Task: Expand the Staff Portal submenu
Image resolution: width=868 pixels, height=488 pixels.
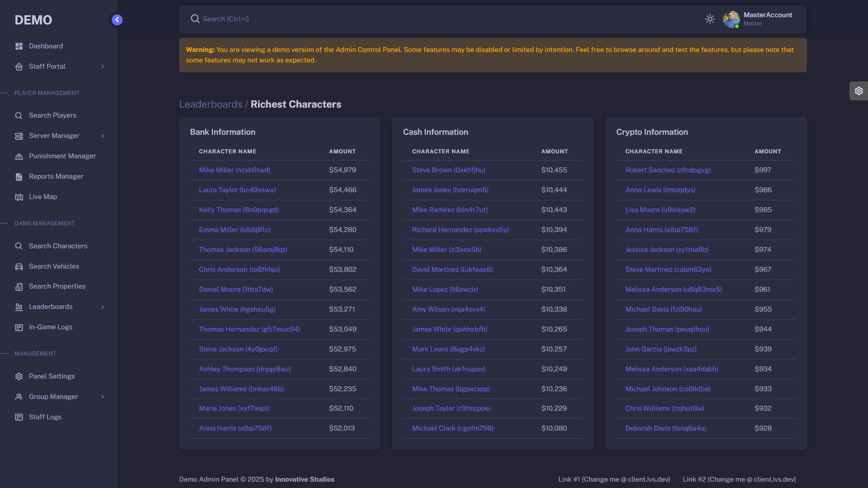Action: tap(103, 66)
